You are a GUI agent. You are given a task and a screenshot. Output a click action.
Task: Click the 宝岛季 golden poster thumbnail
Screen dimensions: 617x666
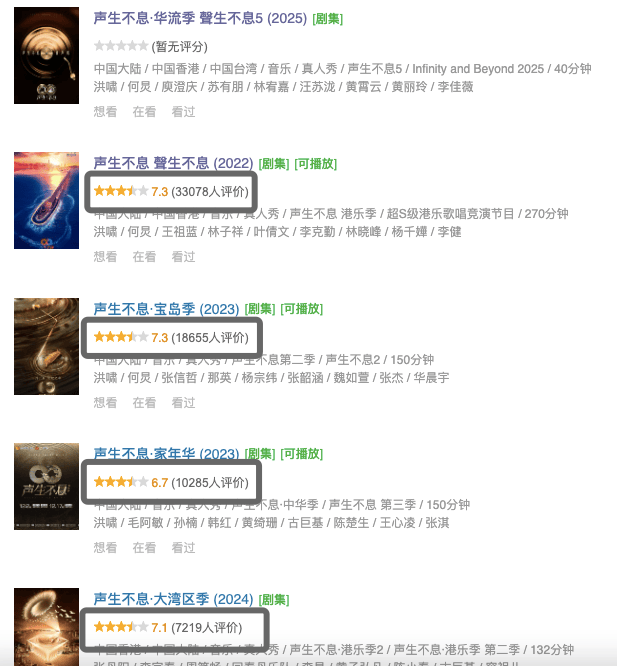tap(46, 346)
